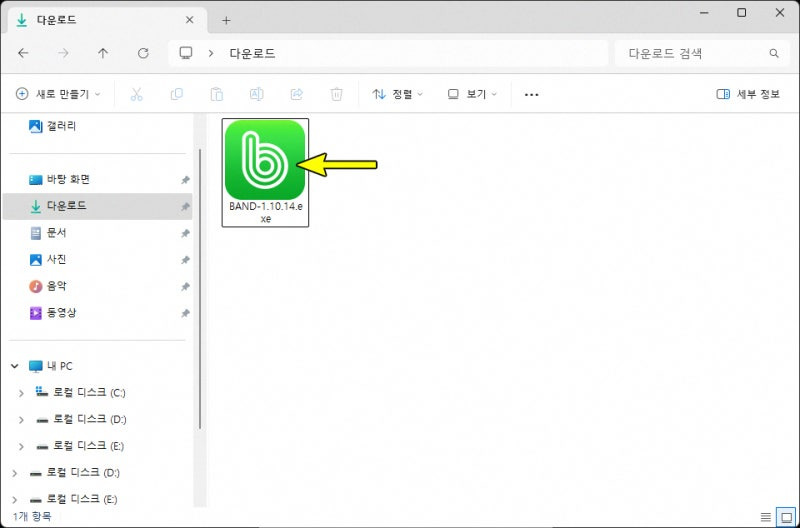Switch to the details list view button

pos(765,517)
